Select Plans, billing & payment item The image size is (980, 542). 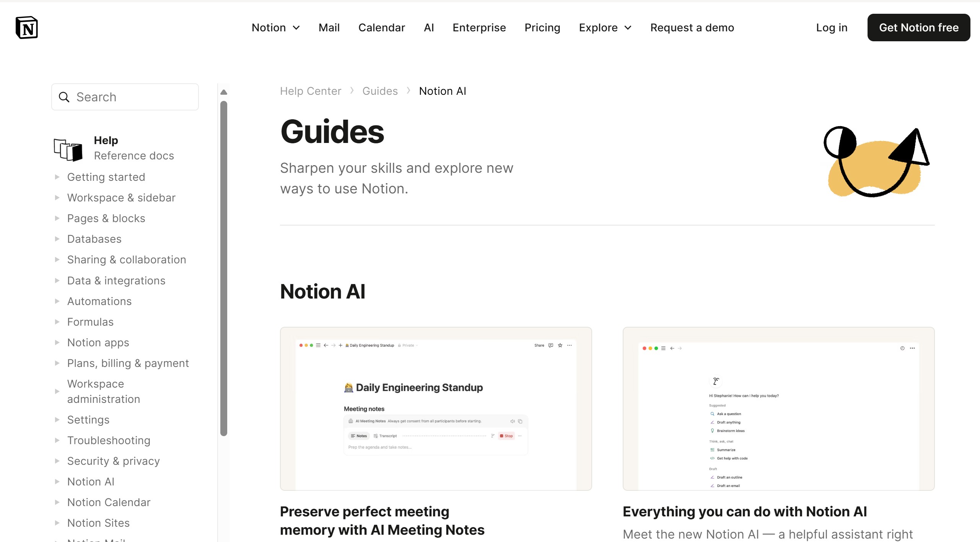tap(128, 363)
